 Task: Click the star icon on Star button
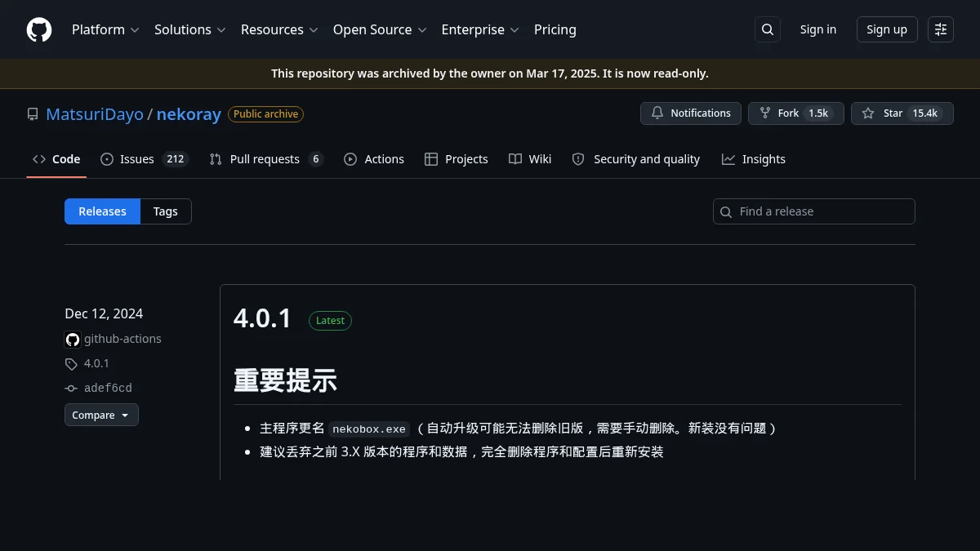point(868,113)
